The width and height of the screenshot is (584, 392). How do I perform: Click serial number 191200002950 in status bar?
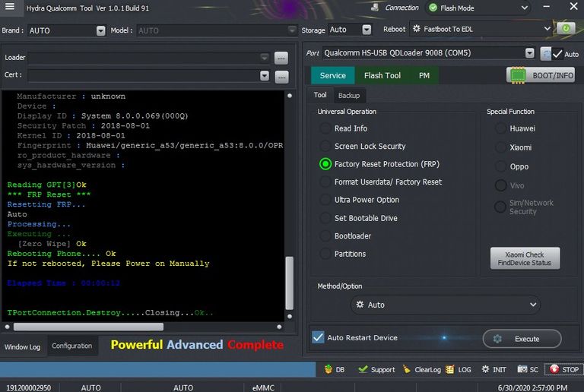coord(29,387)
